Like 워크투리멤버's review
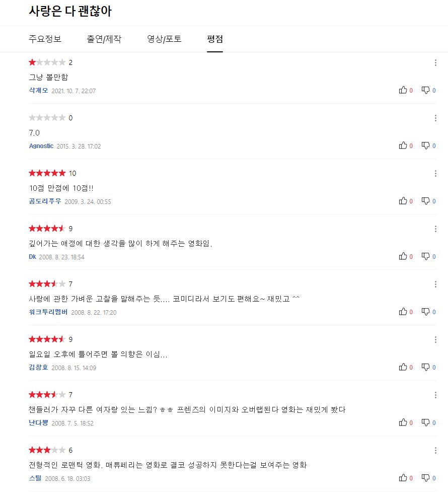This screenshot has width=448, height=495. pos(403,312)
